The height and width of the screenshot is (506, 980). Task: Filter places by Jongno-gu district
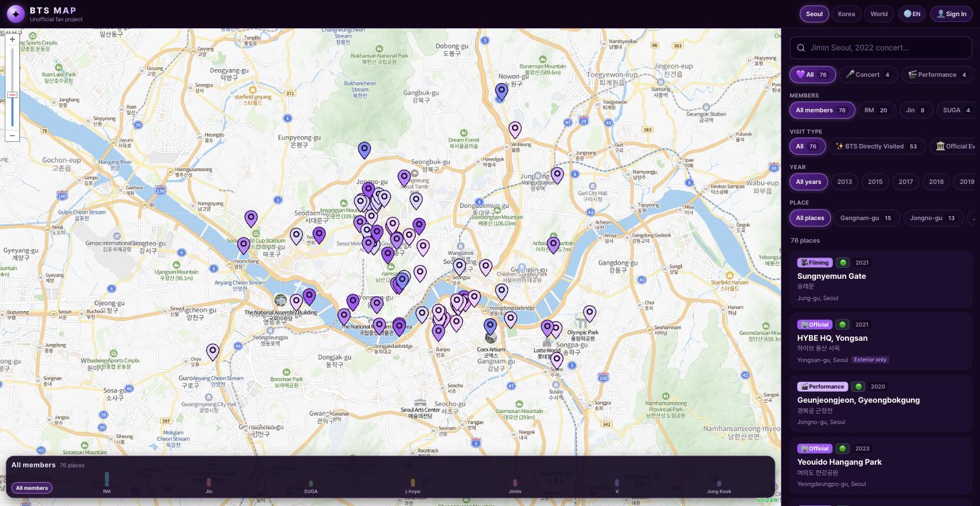(933, 218)
